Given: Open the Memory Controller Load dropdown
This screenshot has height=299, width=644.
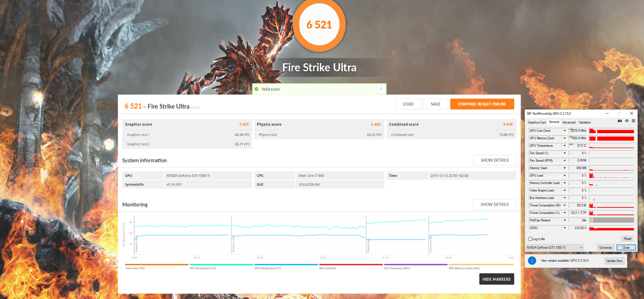Looking at the screenshot, I should click(565, 183).
